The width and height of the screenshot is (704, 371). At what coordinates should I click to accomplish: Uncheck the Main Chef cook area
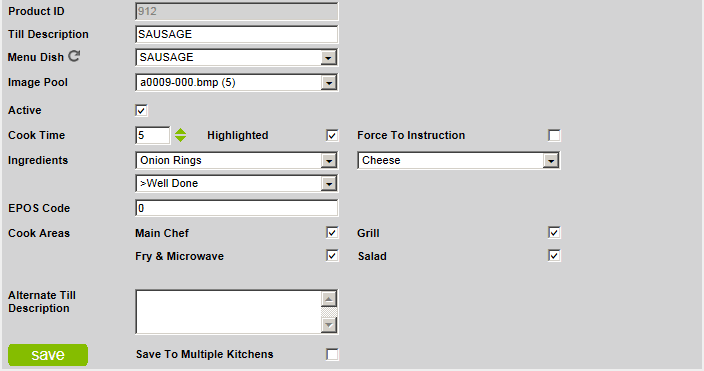tap(332, 233)
